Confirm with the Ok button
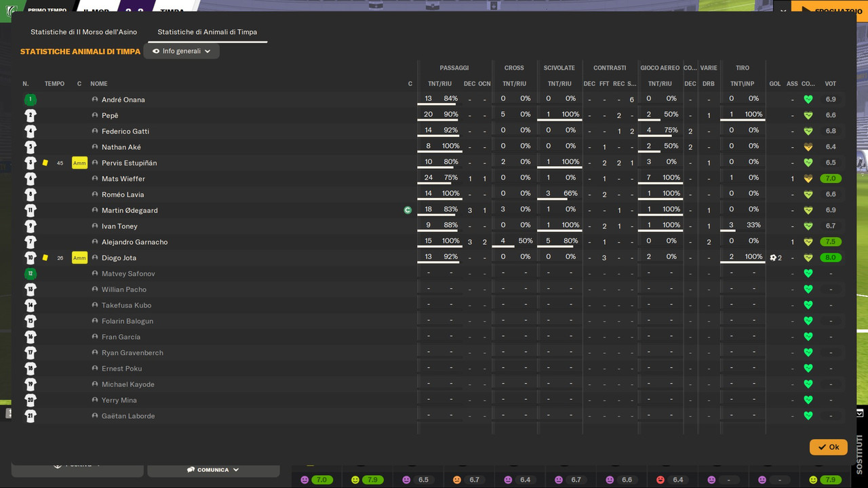The image size is (868, 488). 828,447
